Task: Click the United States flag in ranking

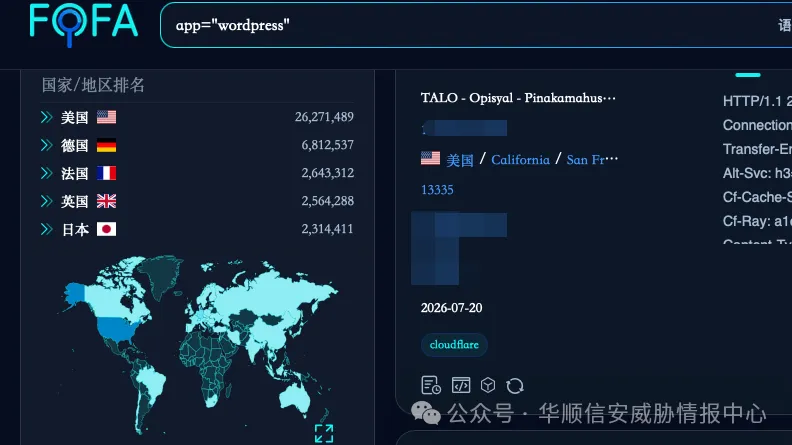Action: click(x=106, y=117)
